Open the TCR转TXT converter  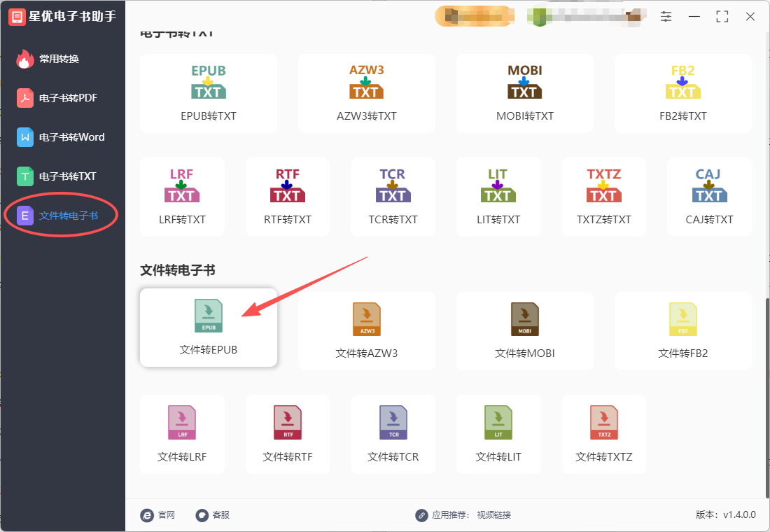393,197
